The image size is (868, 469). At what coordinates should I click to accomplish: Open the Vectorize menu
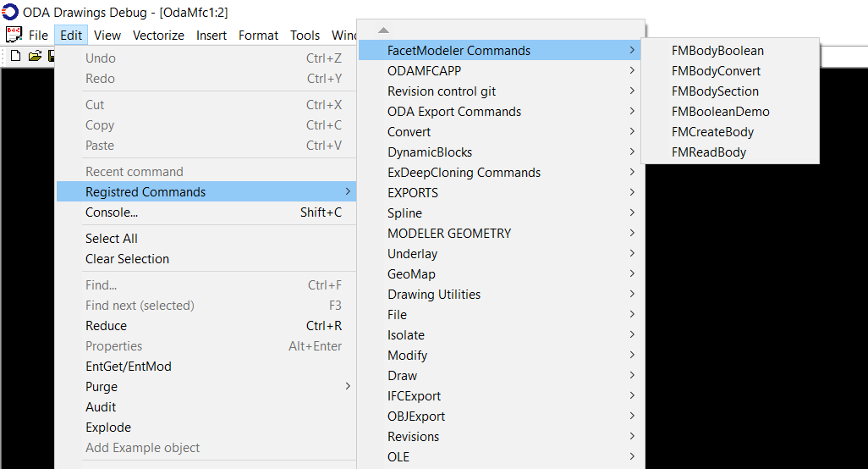tap(158, 36)
